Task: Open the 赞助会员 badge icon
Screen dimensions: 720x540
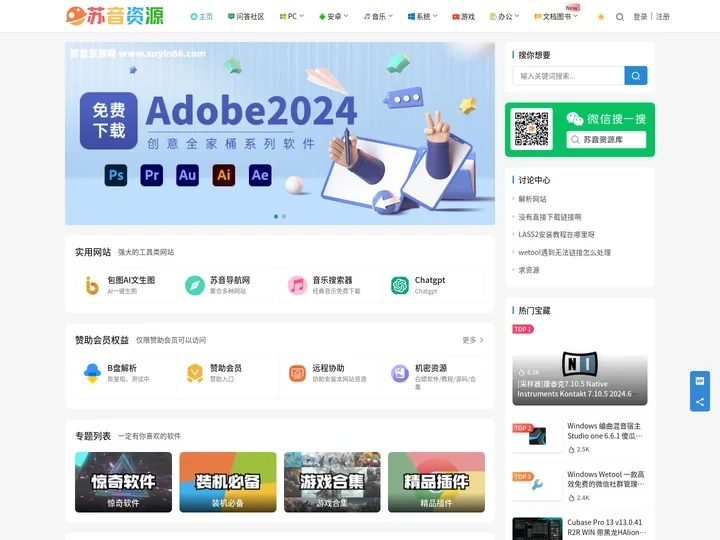Action: point(195,373)
